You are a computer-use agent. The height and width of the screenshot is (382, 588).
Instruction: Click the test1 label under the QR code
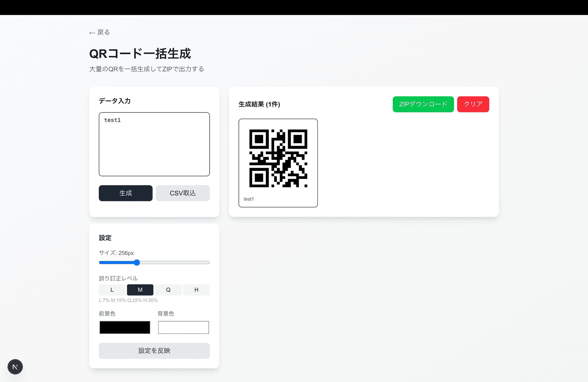pos(248,199)
